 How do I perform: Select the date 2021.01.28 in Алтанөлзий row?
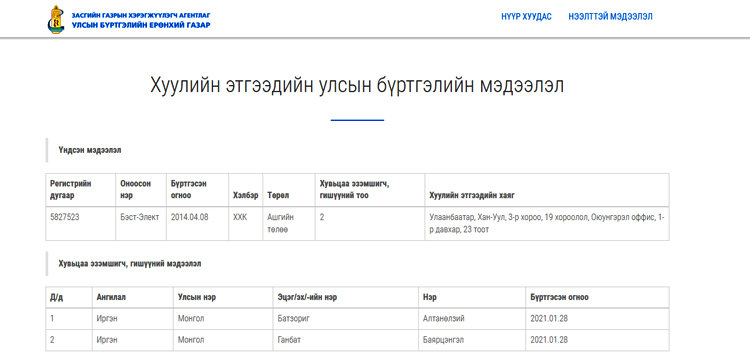click(x=549, y=318)
